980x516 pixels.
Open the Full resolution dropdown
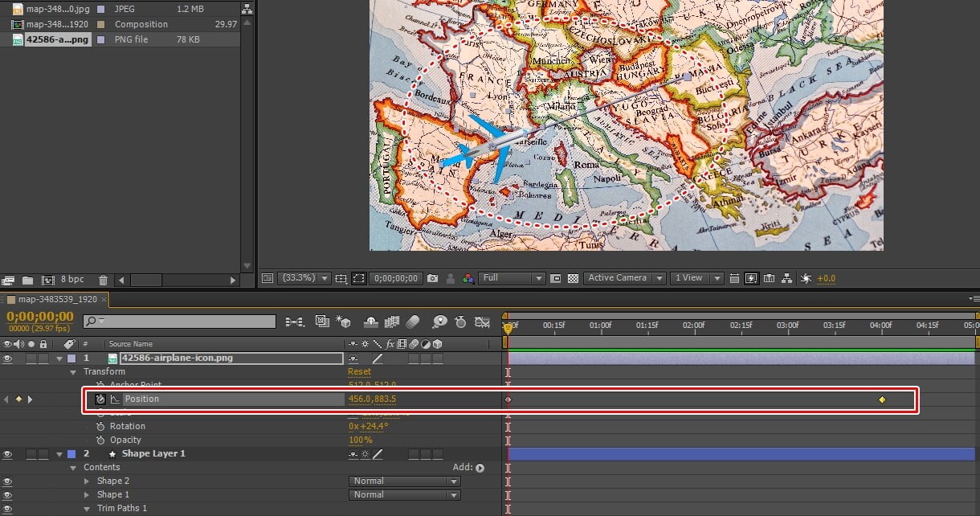pyautogui.click(x=512, y=278)
